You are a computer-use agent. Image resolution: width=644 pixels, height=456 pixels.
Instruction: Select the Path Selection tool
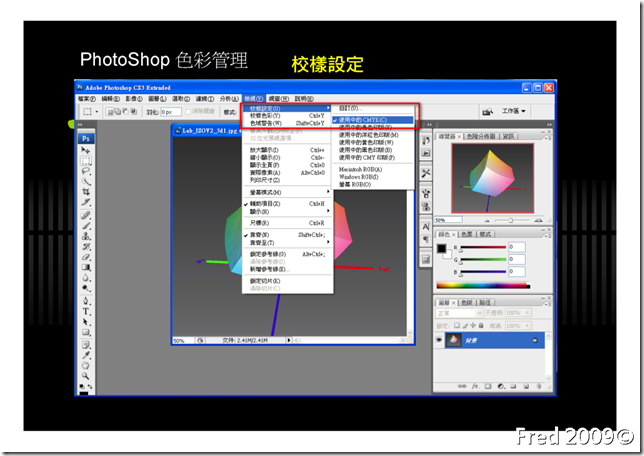[x=86, y=322]
